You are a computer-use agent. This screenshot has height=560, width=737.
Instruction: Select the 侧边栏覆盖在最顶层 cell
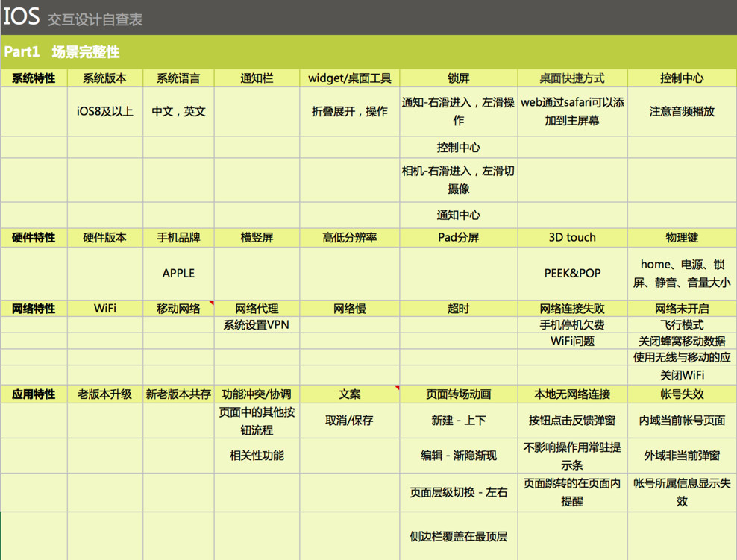click(x=459, y=536)
